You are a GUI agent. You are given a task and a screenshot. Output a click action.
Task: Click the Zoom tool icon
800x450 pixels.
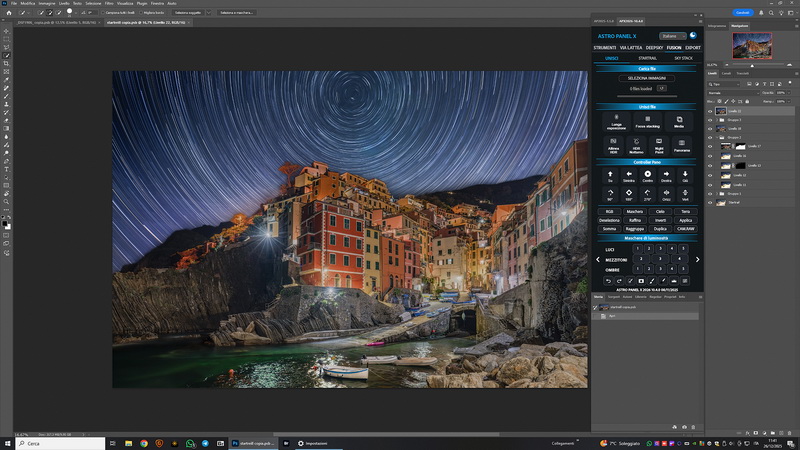6,202
